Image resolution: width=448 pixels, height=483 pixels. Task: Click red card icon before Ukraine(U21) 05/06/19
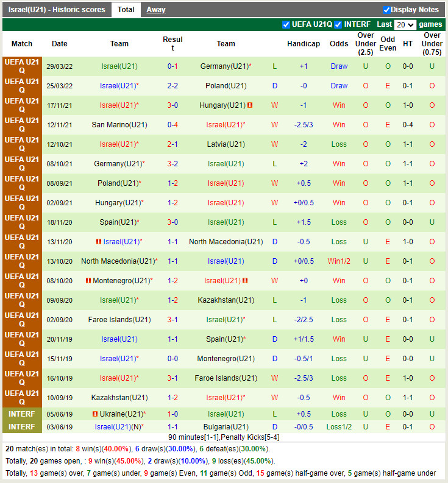coord(95,414)
